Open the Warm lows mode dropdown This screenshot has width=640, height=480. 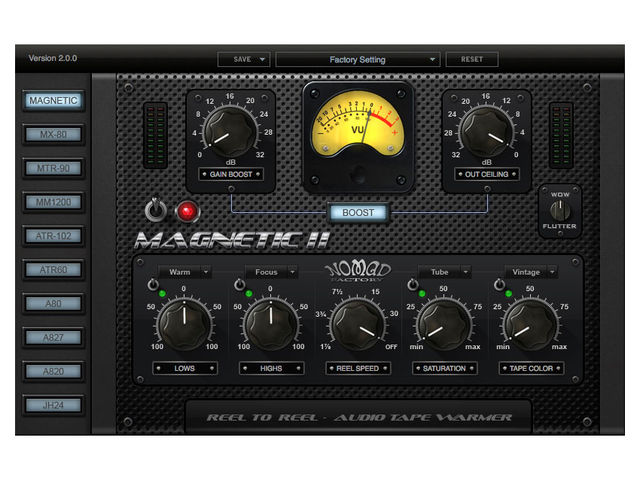point(184,272)
